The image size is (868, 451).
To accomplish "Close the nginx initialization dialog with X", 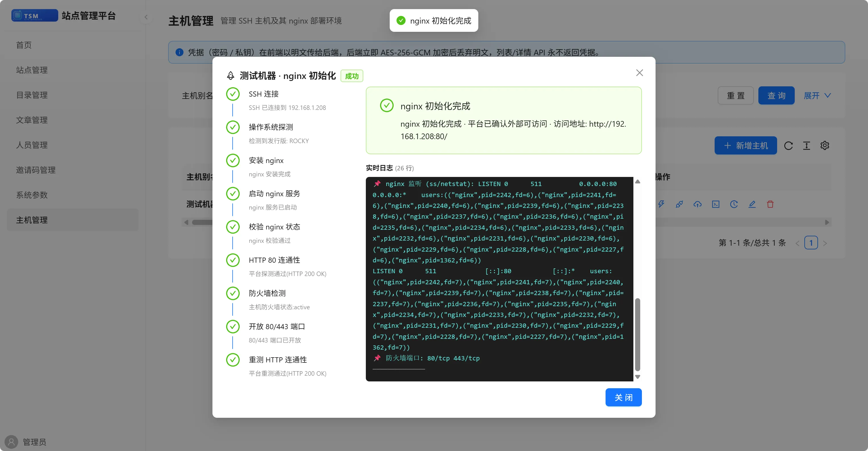I will click(x=639, y=73).
